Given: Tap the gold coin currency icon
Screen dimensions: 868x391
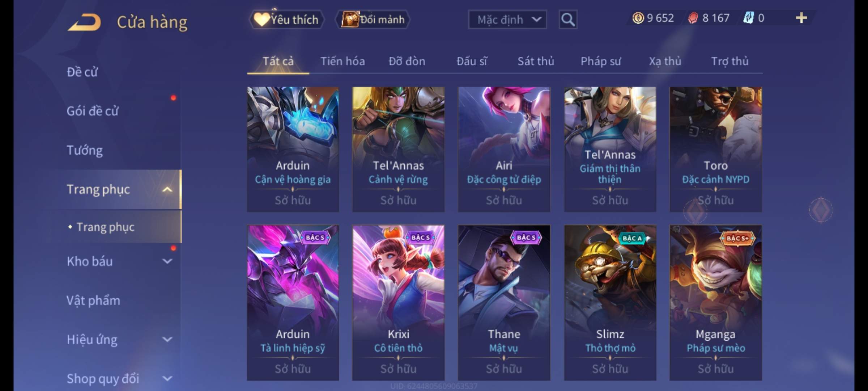Looking at the screenshot, I should coord(638,18).
